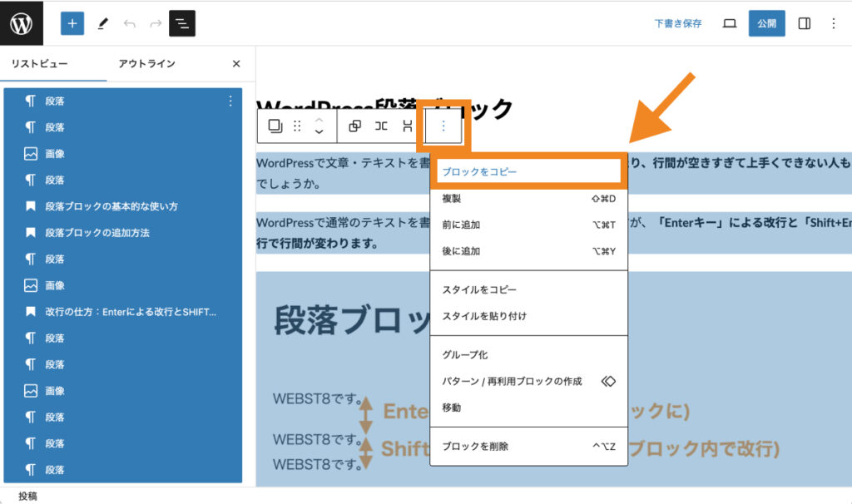The height and width of the screenshot is (504, 852).
Task: Open the preview with the monitor icon
Action: click(730, 22)
